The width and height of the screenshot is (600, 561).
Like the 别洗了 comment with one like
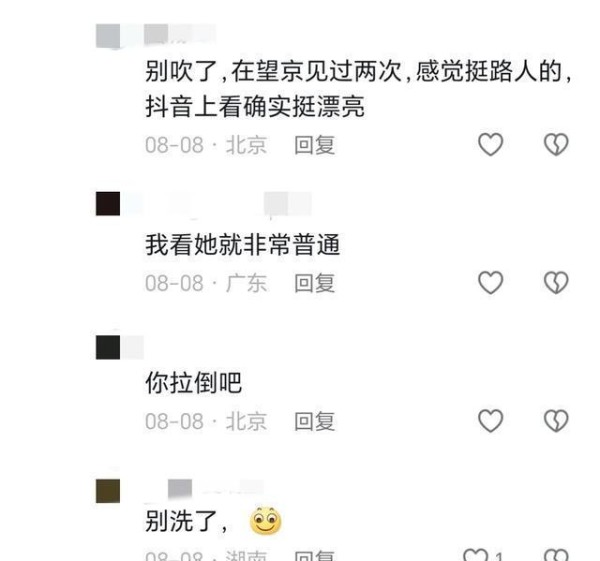coord(476,555)
